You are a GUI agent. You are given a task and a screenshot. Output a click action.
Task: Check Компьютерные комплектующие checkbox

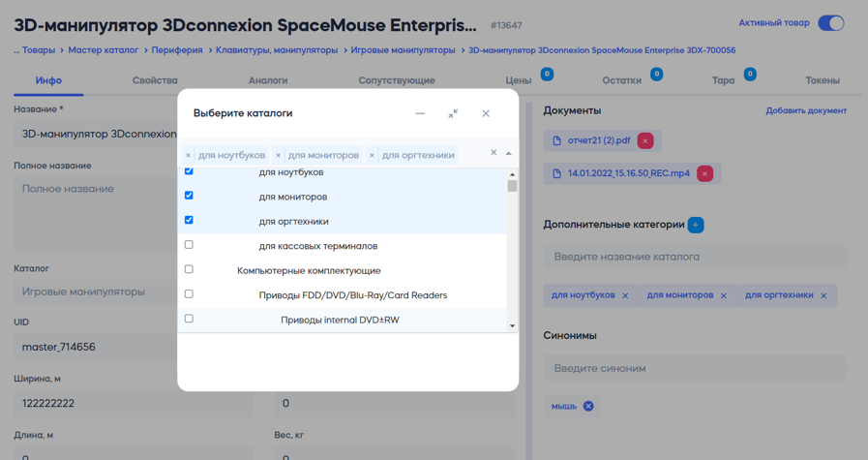click(x=189, y=269)
